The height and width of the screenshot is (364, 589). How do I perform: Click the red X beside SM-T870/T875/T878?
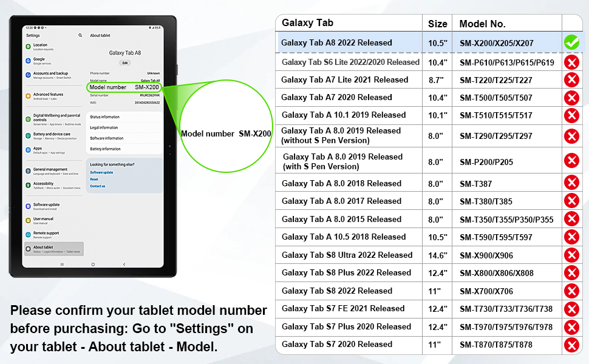[x=572, y=345]
